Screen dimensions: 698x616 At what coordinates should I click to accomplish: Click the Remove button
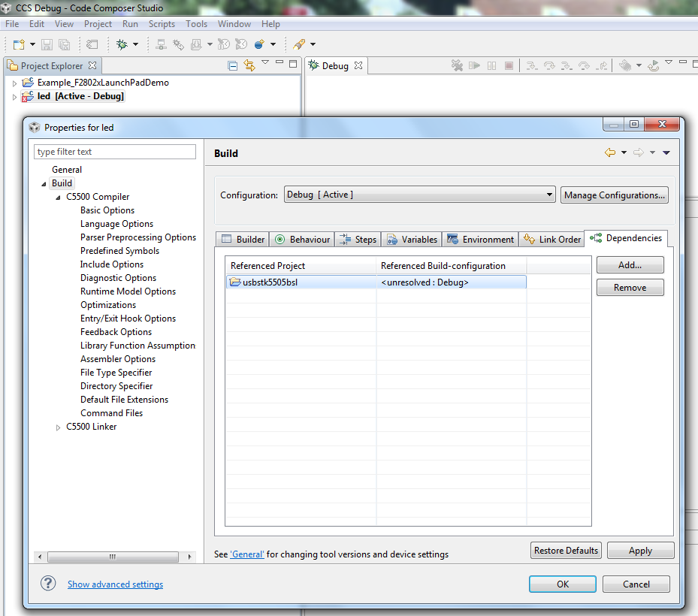(x=630, y=288)
